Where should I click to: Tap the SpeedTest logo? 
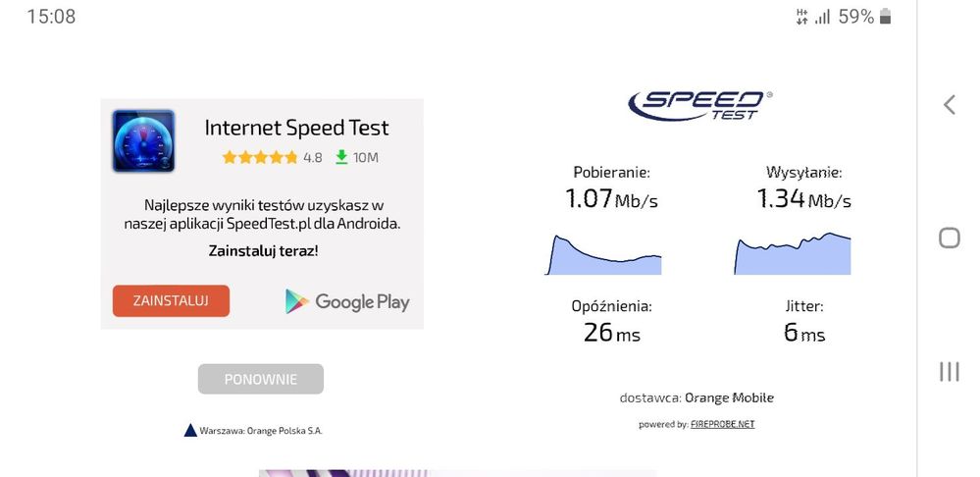(699, 104)
